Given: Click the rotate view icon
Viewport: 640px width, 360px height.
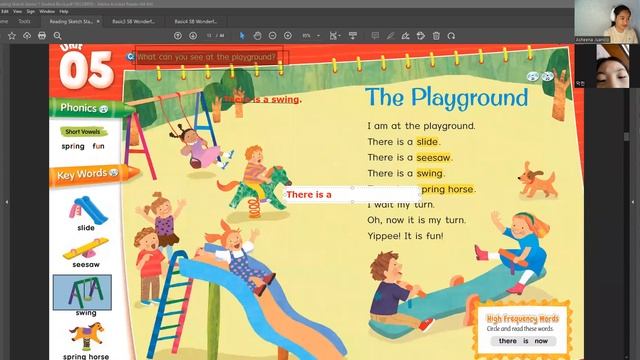Looking at the screenshot, I should pos(451,36).
